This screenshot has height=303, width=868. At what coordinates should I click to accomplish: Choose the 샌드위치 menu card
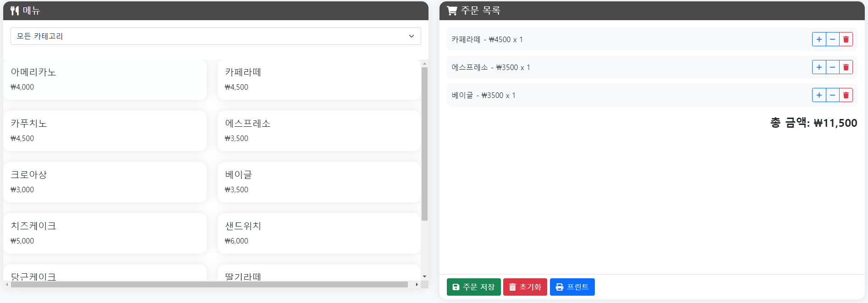[x=319, y=233]
